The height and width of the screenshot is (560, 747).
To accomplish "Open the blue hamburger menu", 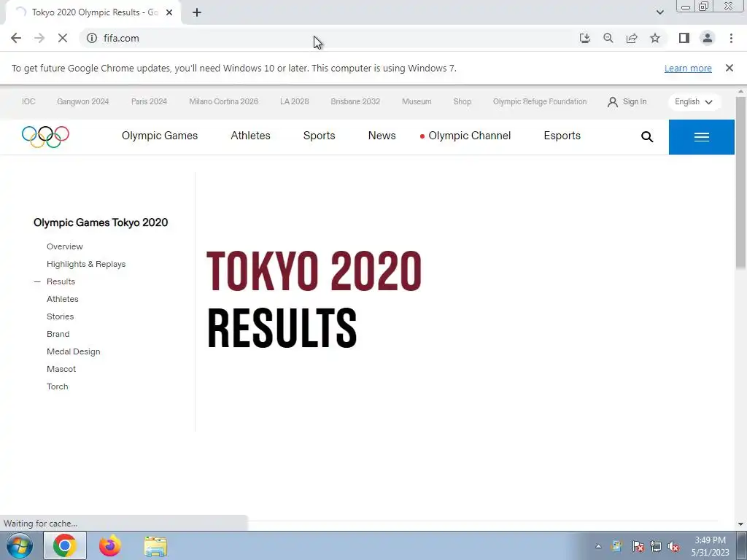I will pos(701,137).
